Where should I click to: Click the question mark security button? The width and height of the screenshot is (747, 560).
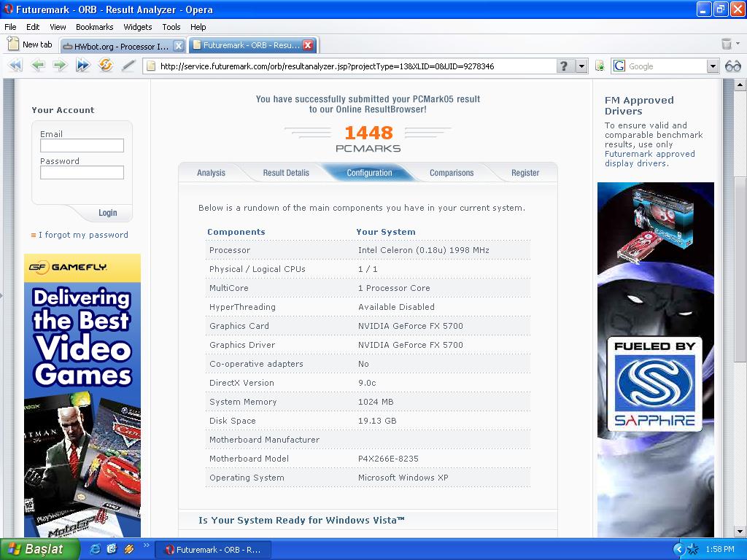coord(564,66)
